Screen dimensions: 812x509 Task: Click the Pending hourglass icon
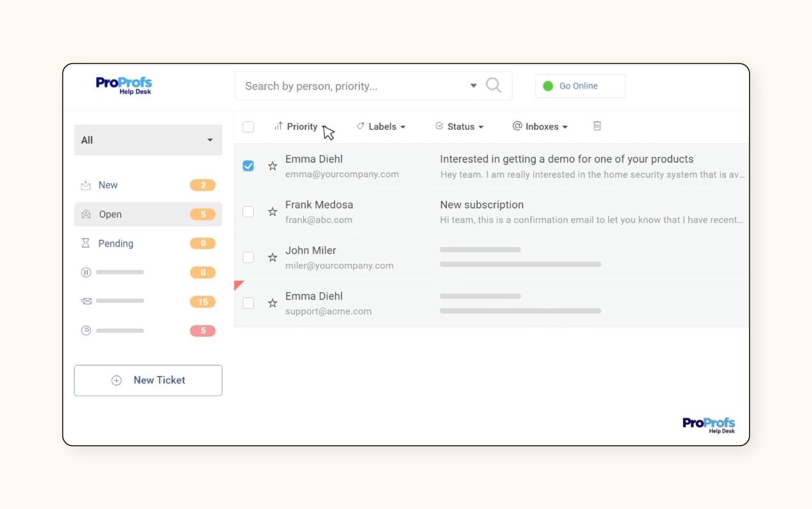coord(85,243)
